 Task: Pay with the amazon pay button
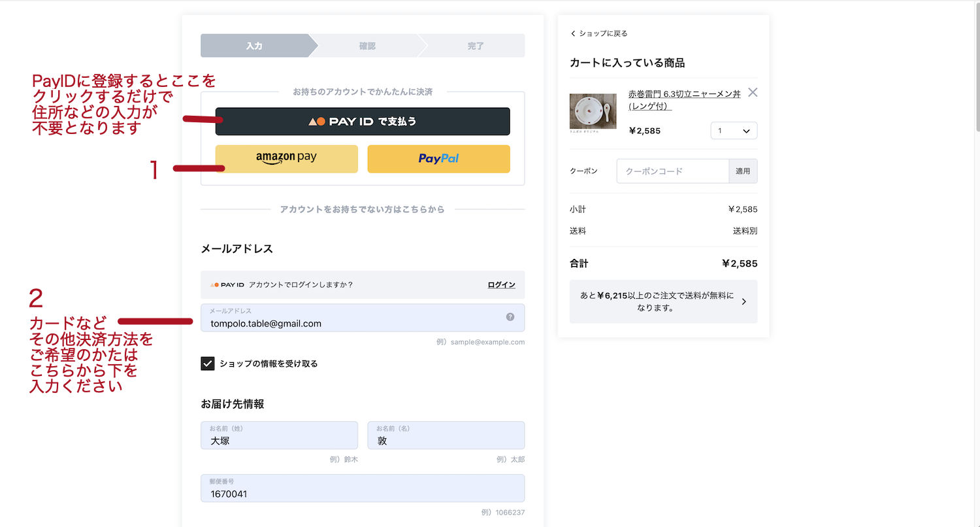(x=287, y=159)
